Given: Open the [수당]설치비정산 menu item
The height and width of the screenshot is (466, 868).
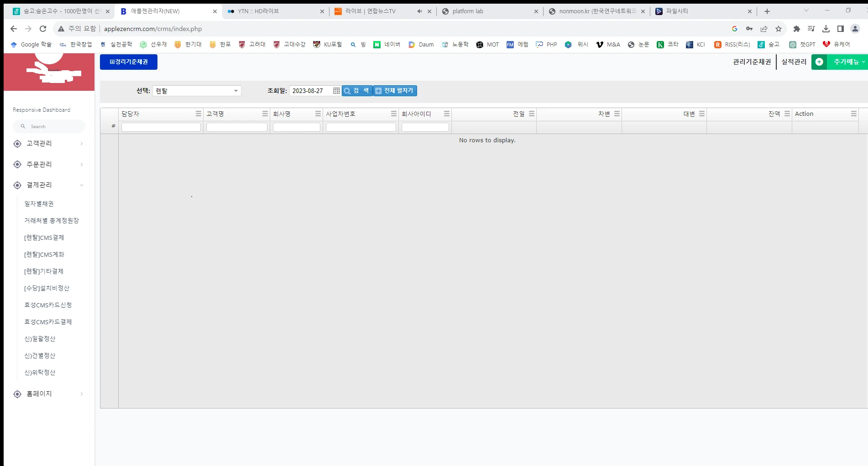Looking at the screenshot, I should pos(47,288).
